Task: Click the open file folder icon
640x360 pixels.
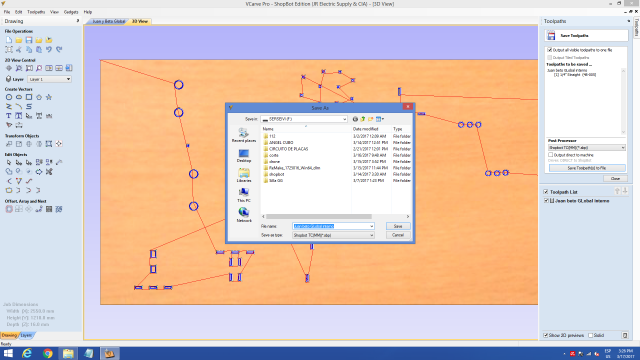Action: tap(19, 40)
